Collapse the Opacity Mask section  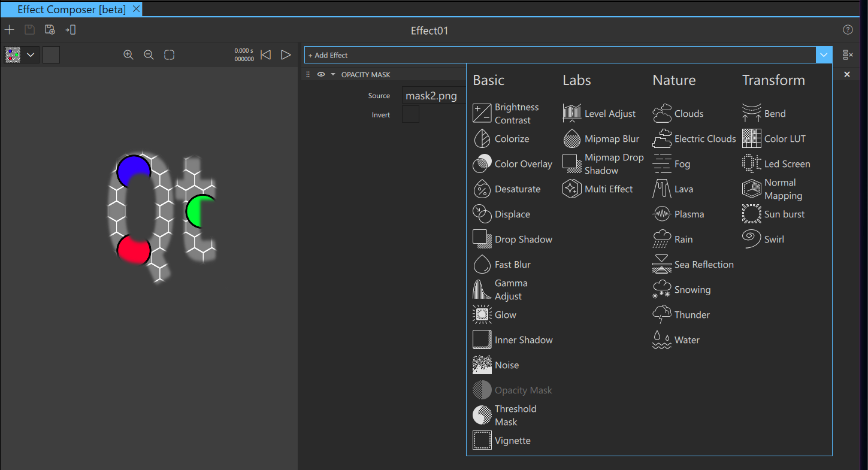pyautogui.click(x=334, y=74)
